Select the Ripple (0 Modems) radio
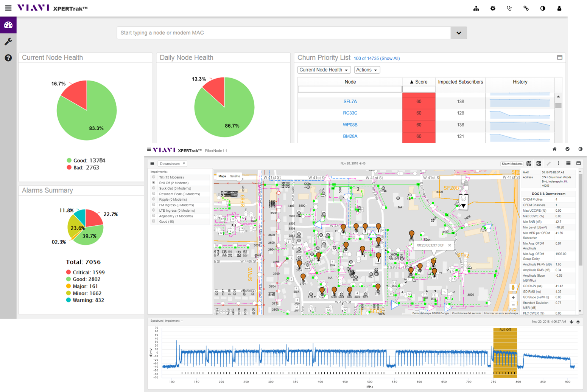Screen dimensions: 587x392 (154, 199)
